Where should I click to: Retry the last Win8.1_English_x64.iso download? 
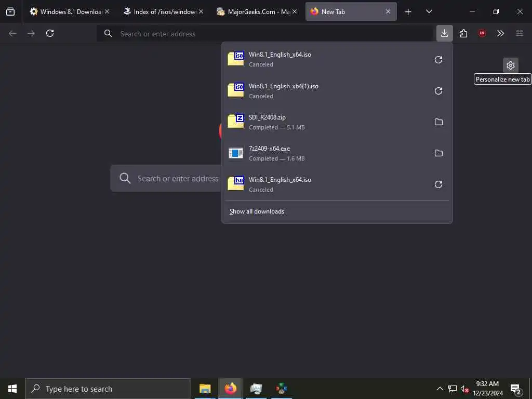[438, 184]
